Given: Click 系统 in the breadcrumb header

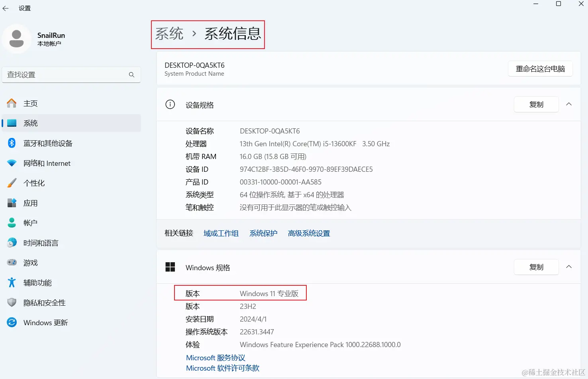Looking at the screenshot, I should point(169,34).
